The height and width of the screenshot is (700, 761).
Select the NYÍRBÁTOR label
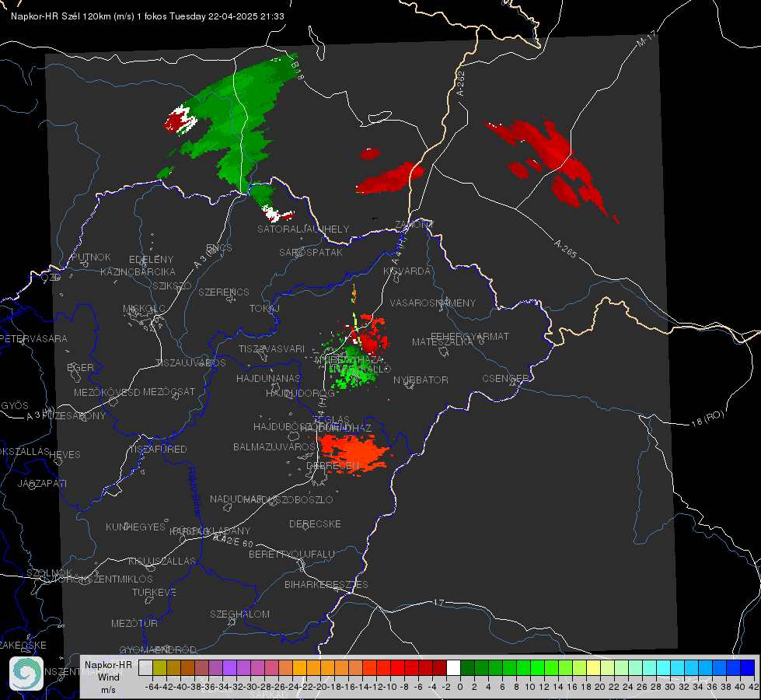[x=421, y=380]
